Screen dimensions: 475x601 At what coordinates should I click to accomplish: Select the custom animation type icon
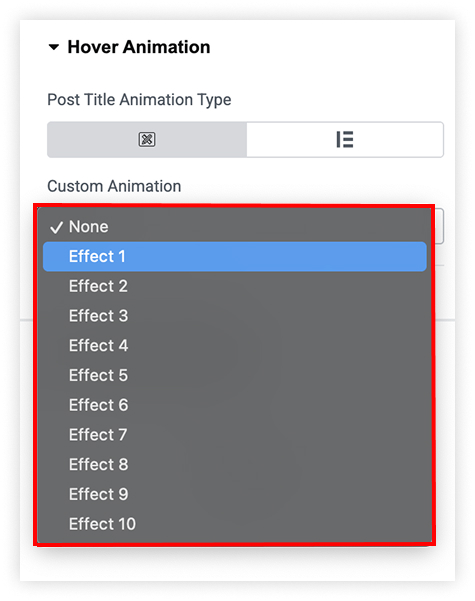[147, 140]
